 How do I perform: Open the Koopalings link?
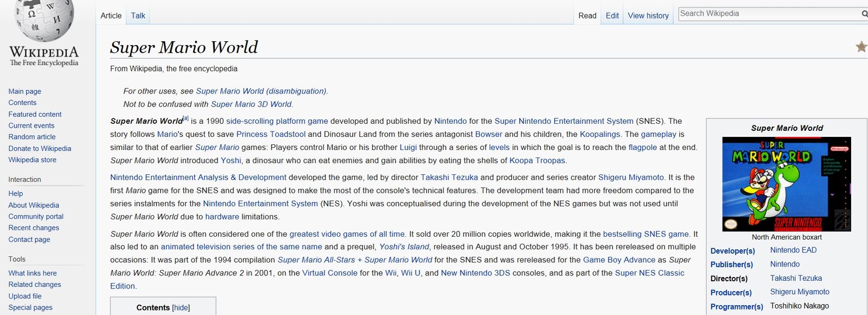(600, 134)
